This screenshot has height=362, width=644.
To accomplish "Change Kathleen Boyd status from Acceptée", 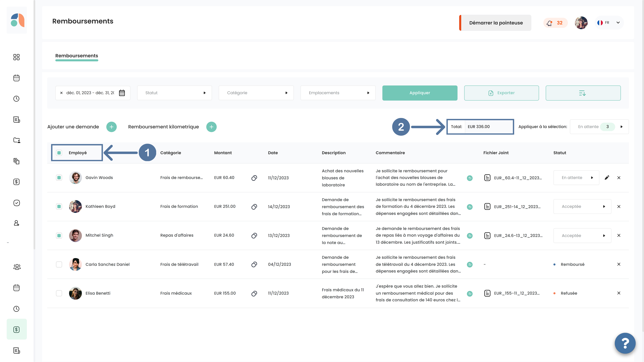I will coord(582,206).
